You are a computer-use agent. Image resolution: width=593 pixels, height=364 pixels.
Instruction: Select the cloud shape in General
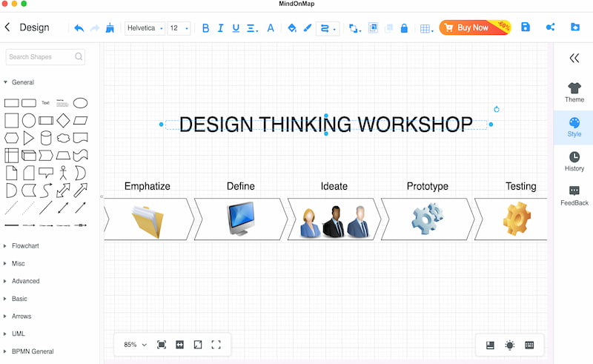(x=63, y=138)
